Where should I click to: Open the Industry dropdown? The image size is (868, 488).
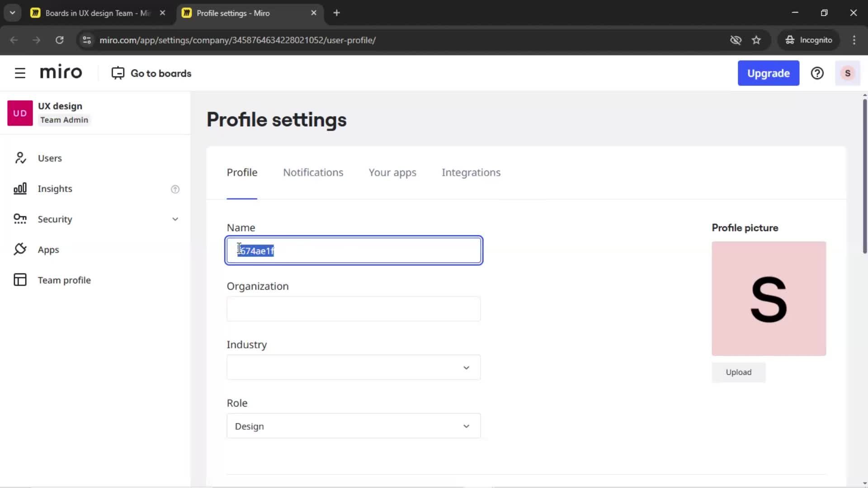click(354, 367)
